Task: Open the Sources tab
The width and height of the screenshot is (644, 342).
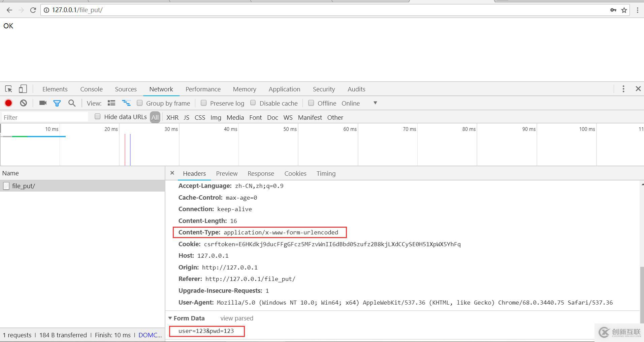Action: pos(126,89)
